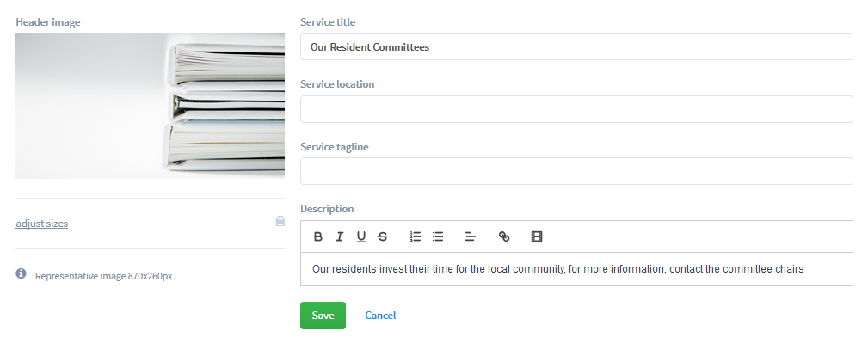Focus the Service title field

click(576, 46)
